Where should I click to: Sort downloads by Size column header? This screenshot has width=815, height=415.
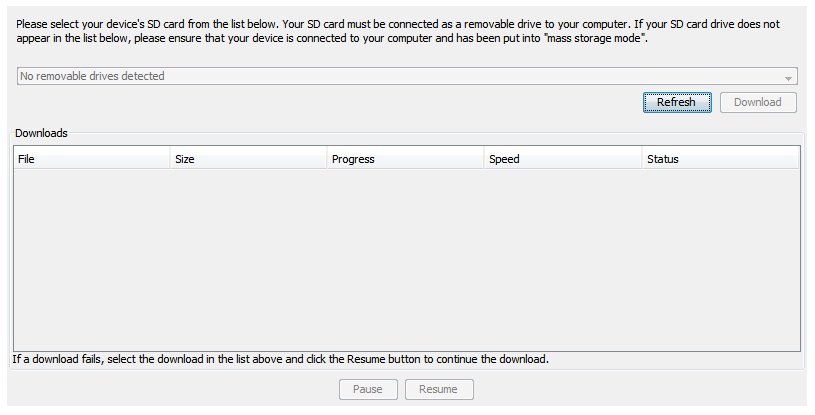[248, 159]
